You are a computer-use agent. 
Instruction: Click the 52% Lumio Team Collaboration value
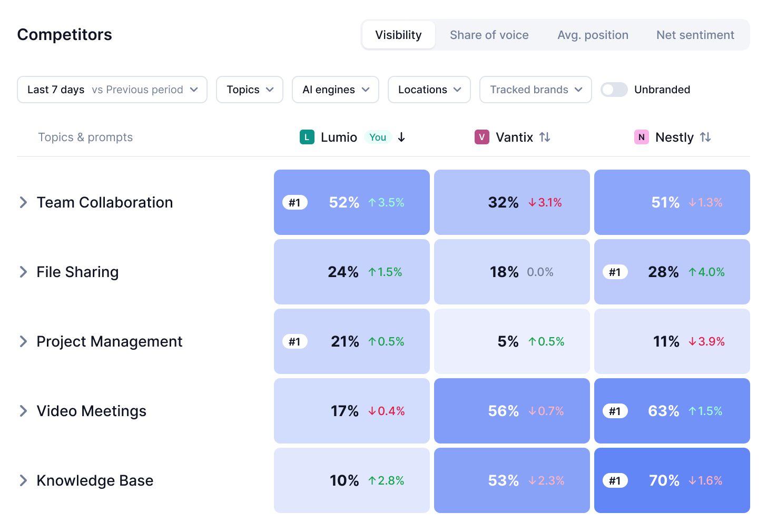344,202
